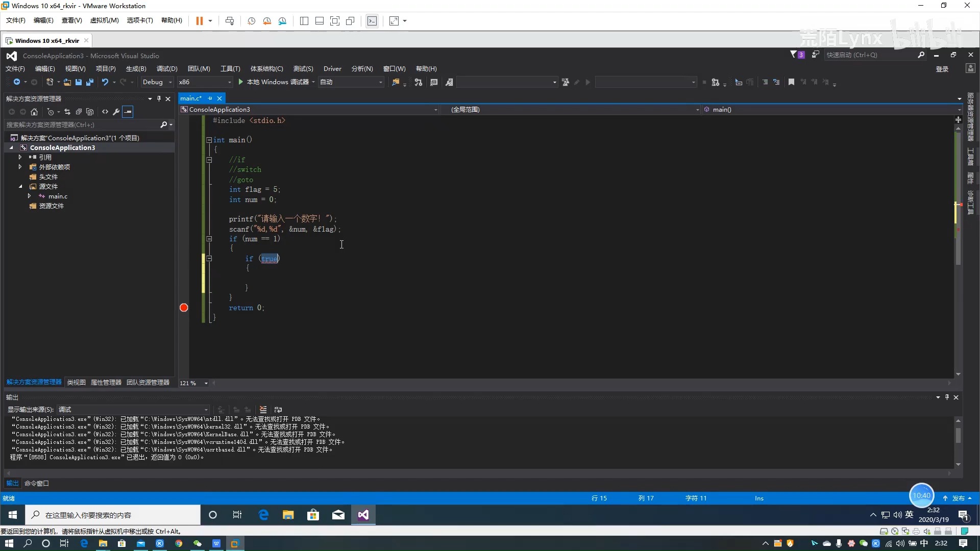Click the Uncomment selected lines icon
Image resolution: width=980 pixels, height=551 pixels.
tap(776, 82)
